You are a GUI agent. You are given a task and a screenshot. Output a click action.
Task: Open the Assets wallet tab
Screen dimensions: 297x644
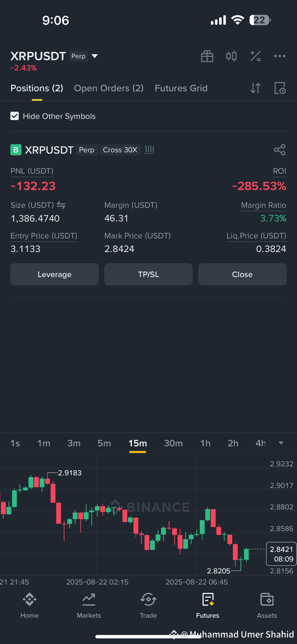[x=267, y=606]
